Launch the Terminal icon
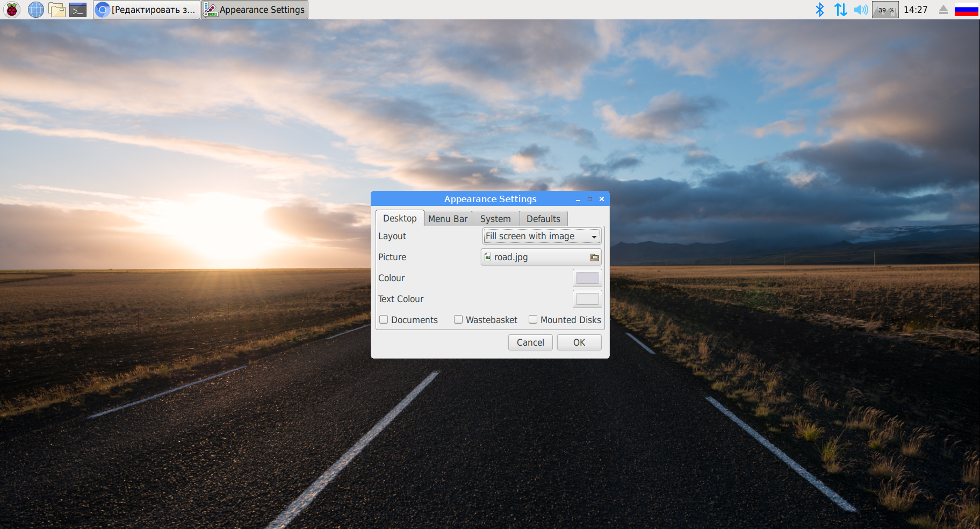The image size is (980, 529). [78, 10]
